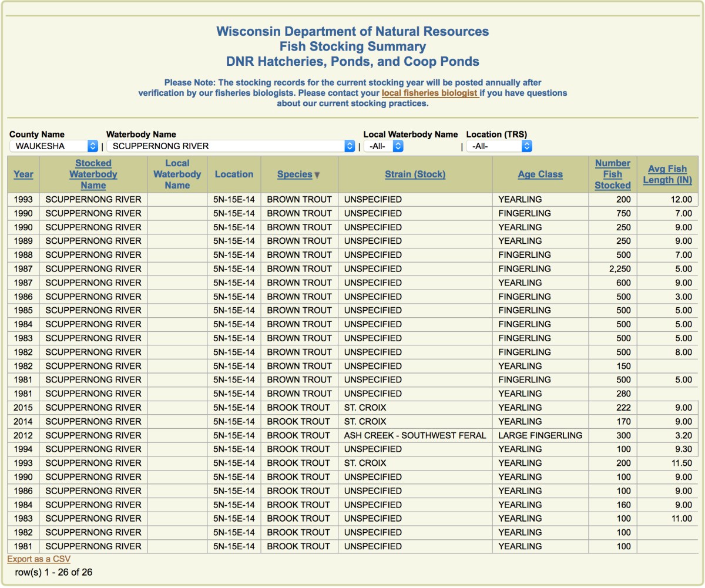Sort table by Year column

click(23, 174)
